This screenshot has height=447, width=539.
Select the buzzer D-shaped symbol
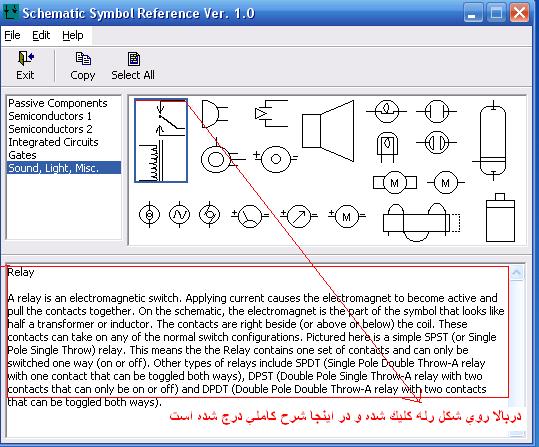pyautogui.click(x=214, y=114)
